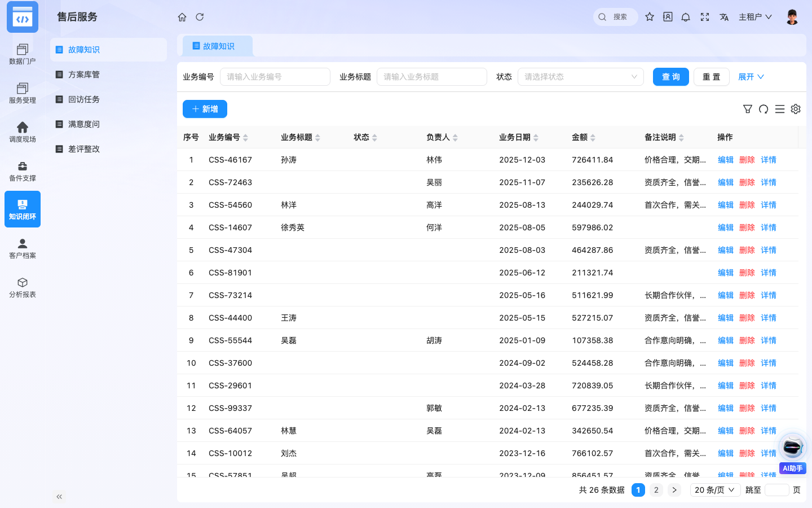812x508 pixels.
Task: Open the 分析报表 module
Action: pos(23,287)
